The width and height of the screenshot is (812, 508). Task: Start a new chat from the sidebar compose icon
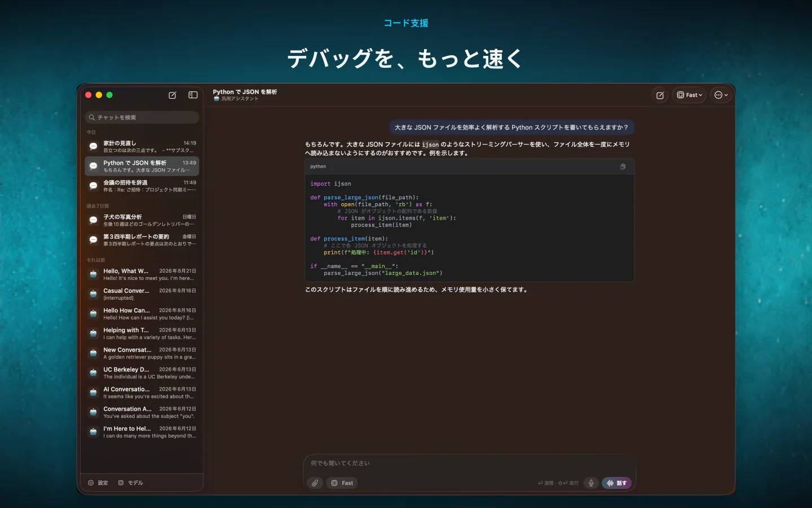click(173, 95)
